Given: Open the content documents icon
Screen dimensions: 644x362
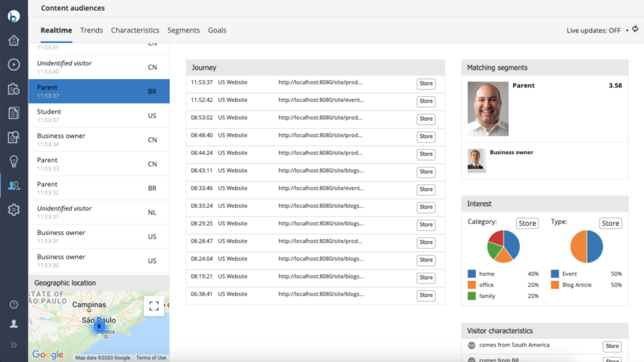Looking at the screenshot, I should 14,113.
